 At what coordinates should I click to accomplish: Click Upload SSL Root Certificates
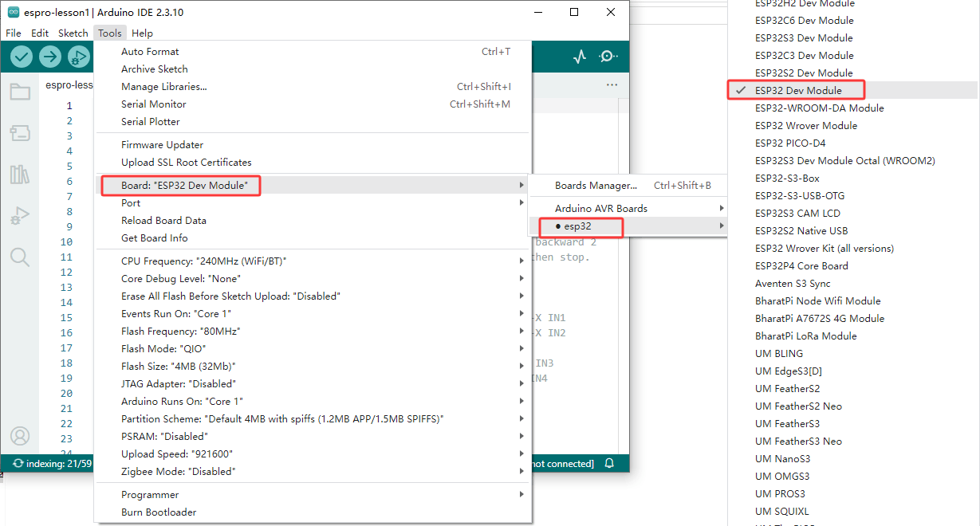tap(312, 163)
